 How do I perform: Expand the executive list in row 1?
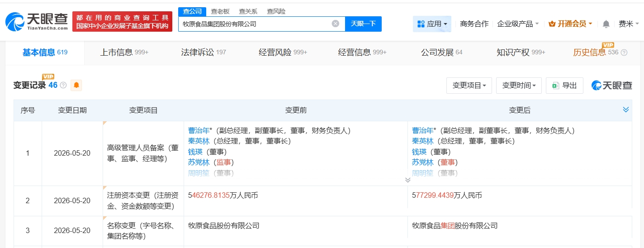tap(407, 180)
